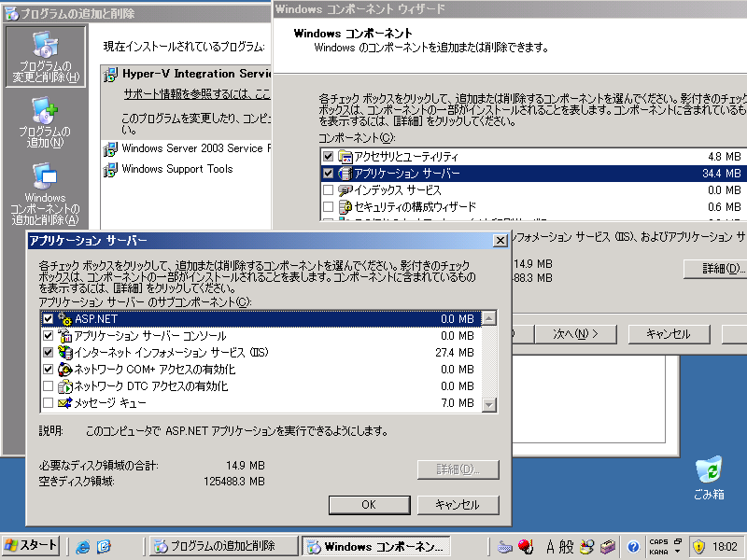Uncheck the ネットワーク COM+ アクセスの有効化 checkbox
The width and height of the screenshot is (747, 560).
(49, 369)
